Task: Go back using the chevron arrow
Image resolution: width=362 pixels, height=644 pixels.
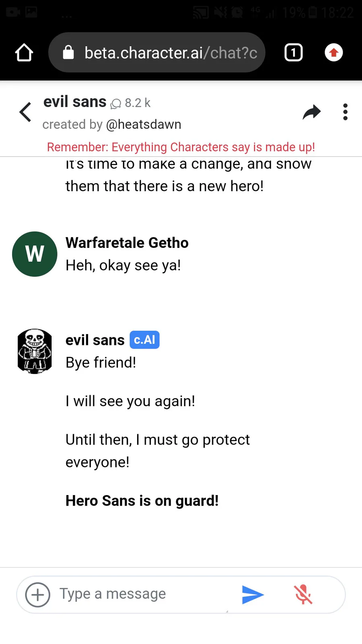Action: click(x=25, y=112)
